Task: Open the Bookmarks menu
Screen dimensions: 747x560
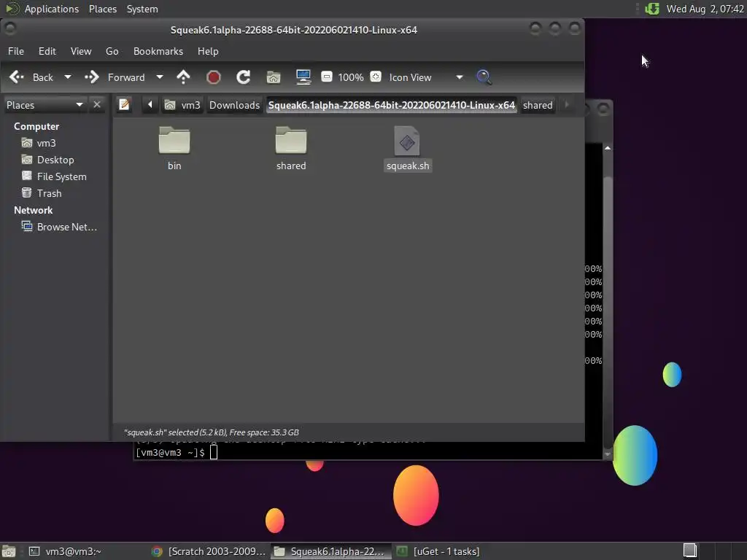Action: (158, 51)
